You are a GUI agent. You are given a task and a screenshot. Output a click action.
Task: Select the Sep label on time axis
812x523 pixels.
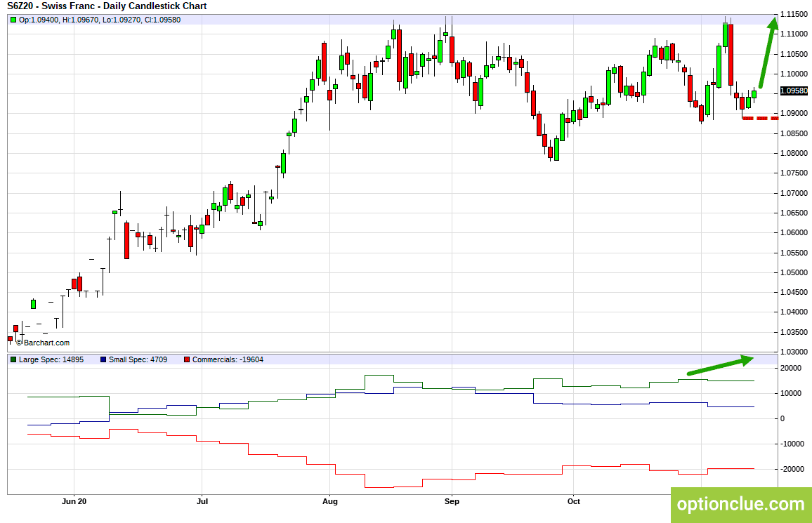pos(452,501)
